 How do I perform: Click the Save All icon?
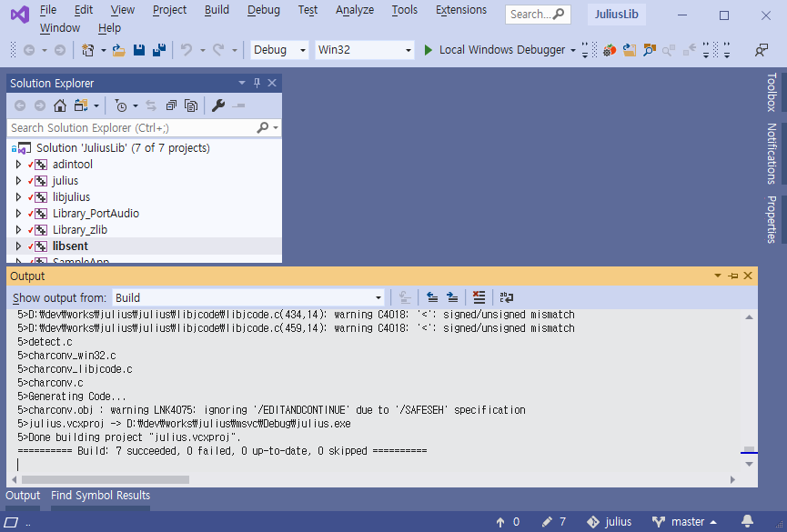[159, 50]
